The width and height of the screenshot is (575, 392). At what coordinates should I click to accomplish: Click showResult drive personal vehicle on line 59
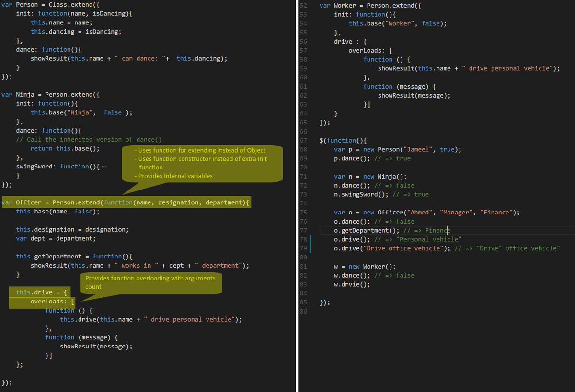(x=469, y=68)
